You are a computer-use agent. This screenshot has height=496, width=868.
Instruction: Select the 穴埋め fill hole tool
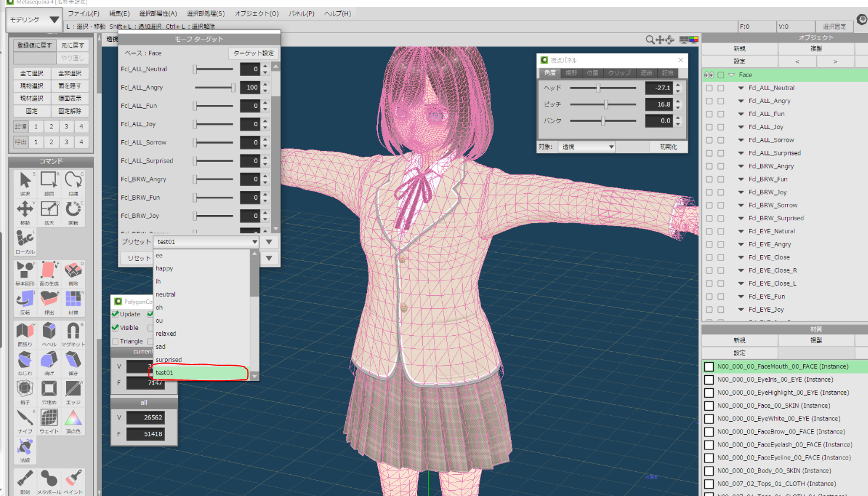click(49, 392)
